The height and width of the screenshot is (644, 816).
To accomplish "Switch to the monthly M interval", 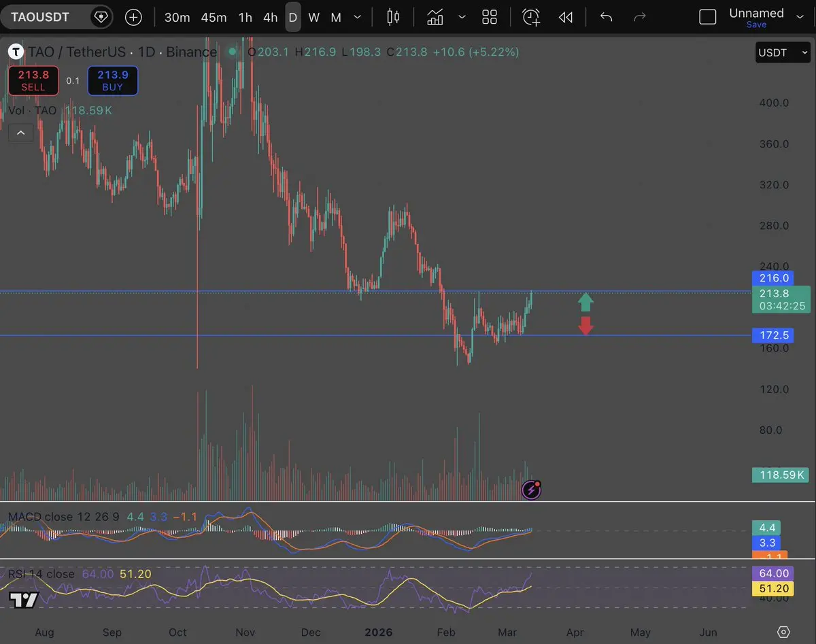I will [x=336, y=17].
